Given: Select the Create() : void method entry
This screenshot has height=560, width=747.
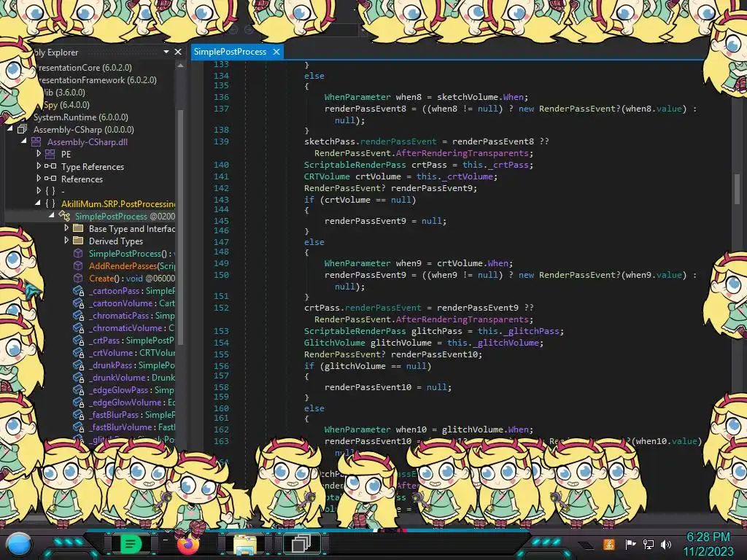Looking at the screenshot, I should (x=132, y=278).
